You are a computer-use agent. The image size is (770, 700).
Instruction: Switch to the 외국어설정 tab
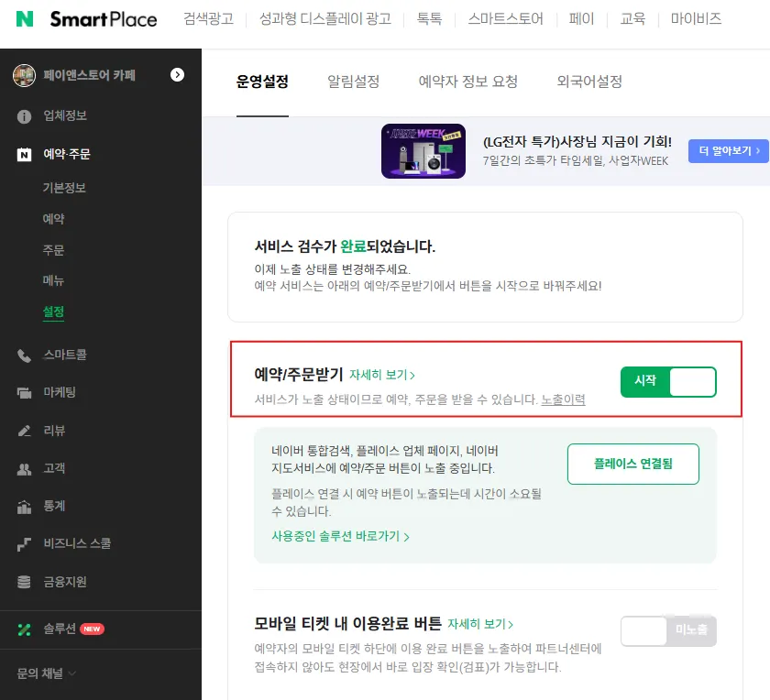pos(589,82)
